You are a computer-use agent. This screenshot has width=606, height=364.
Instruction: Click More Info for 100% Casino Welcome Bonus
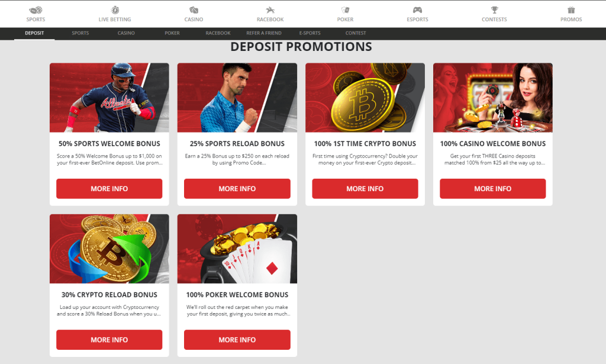coord(493,189)
